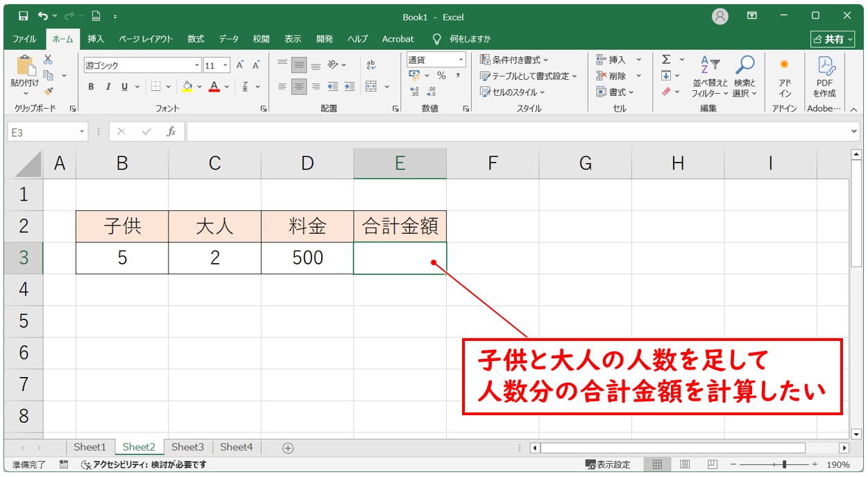This screenshot has height=477, width=868.
Task: Click the Merge and Center icon
Action: pos(371,87)
